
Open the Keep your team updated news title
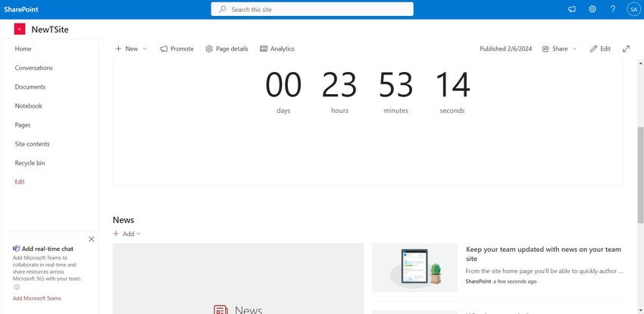tap(544, 254)
